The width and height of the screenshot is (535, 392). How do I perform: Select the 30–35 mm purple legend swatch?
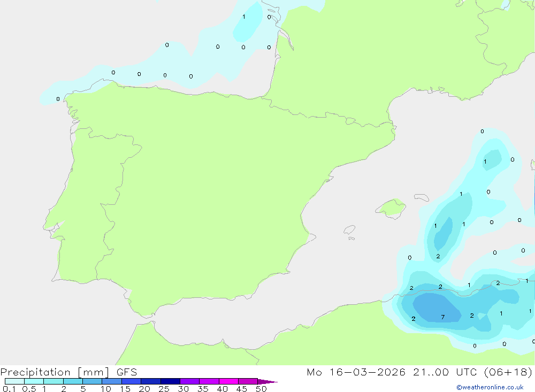(189, 381)
